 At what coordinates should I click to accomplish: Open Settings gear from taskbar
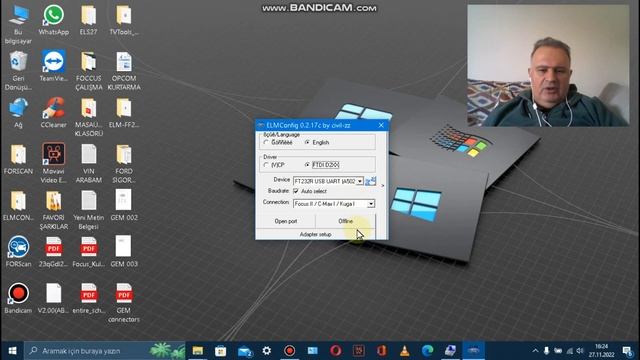pyautogui.click(x=267, y=351)
